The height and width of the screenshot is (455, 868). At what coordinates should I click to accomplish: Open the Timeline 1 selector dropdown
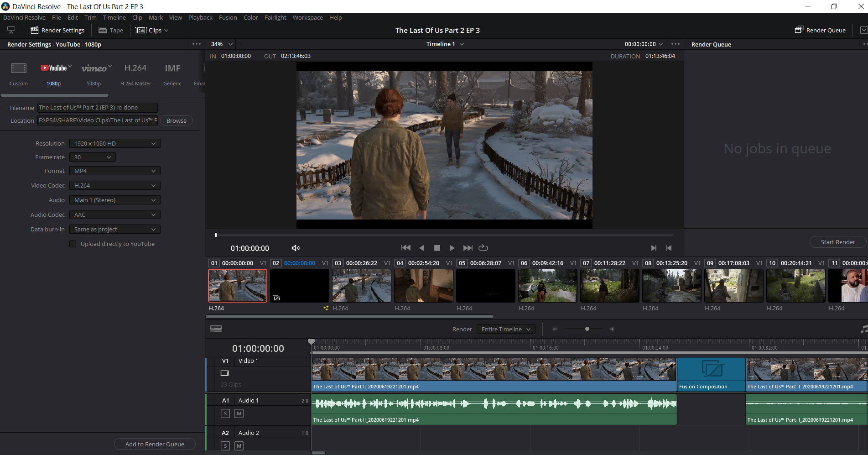tap(445, 44)
